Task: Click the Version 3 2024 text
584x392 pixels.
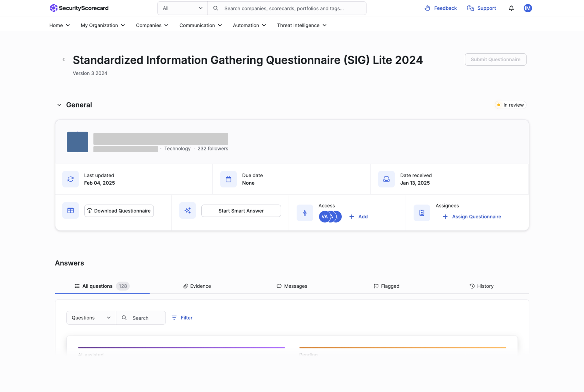Action: click(x=90, y=73)
